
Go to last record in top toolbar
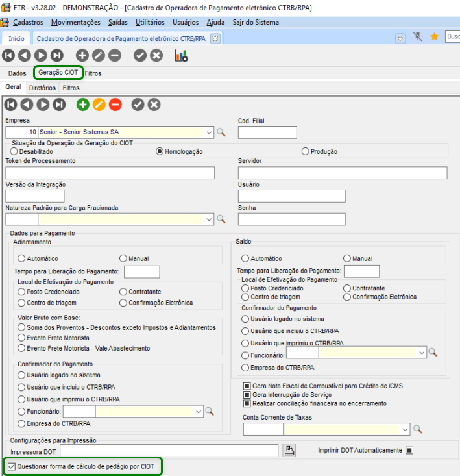[x=57, y=56]
